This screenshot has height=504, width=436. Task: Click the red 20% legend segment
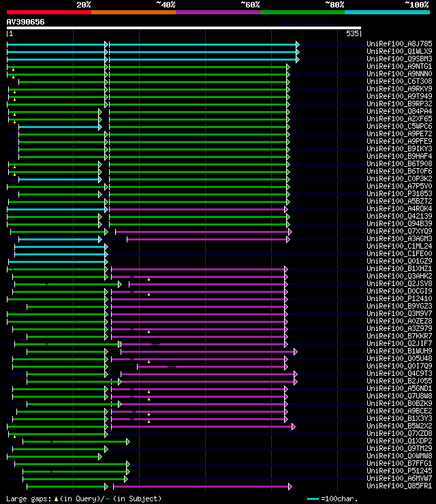(49, 12)
